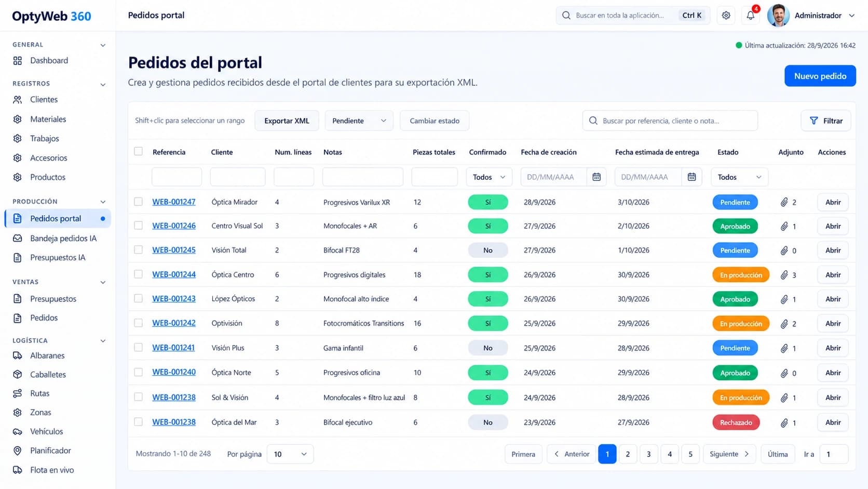Select the checkbox for order WEB-001241
This screenshot has height=489, width=868.
(x=138, y=348)
